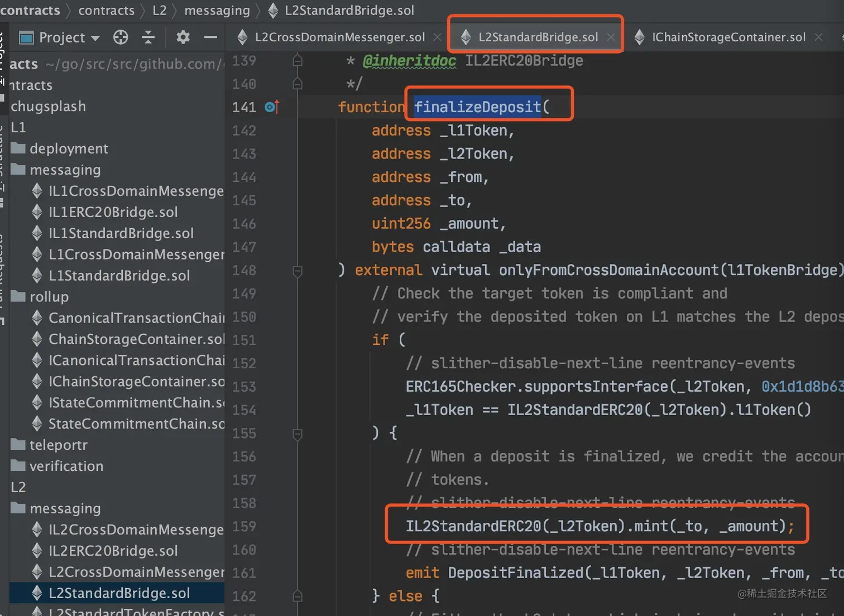Viewport: 844px width, 616px height.
Task: Select the L2 folder in the project tree
Action: tap(18, 488)
